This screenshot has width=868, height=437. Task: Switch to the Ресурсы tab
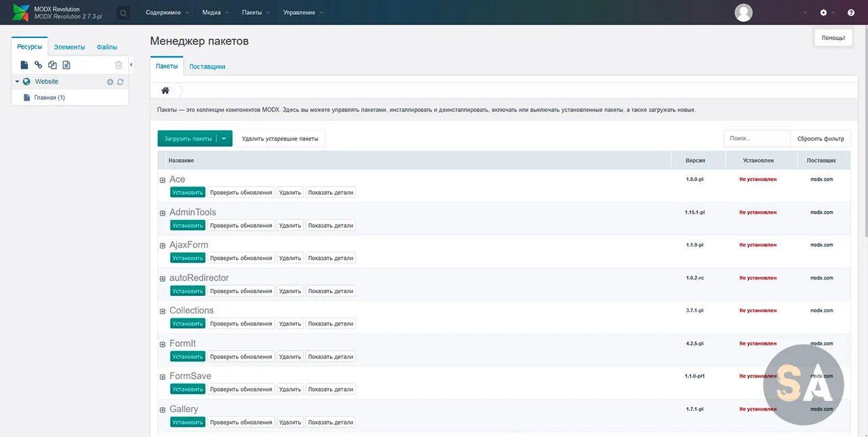pos(30,47)
